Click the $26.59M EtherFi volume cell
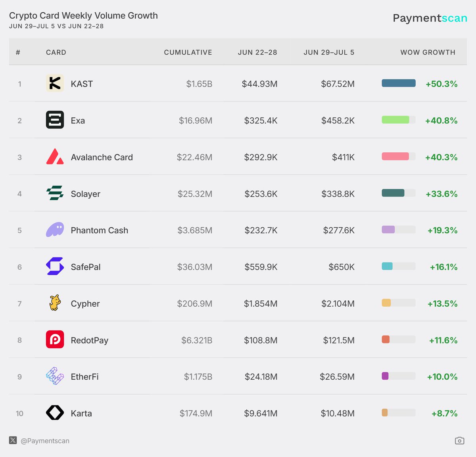 [x=337, y=377]
